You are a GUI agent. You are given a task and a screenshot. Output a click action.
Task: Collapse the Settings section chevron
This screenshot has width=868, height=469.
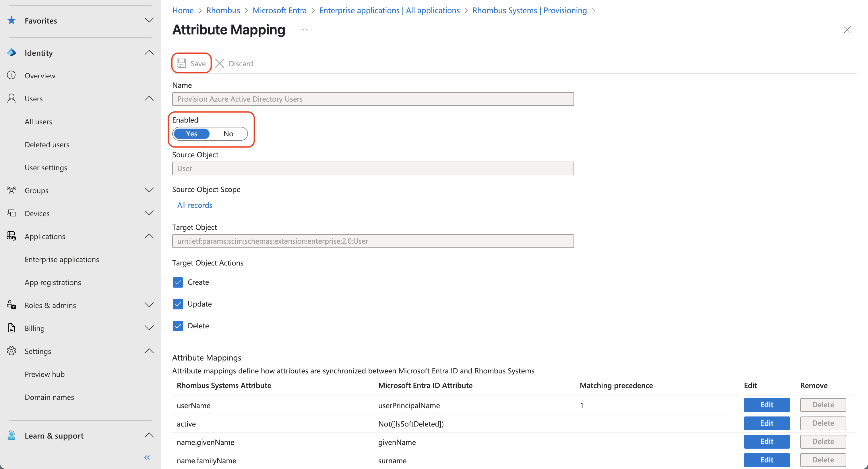149,351
